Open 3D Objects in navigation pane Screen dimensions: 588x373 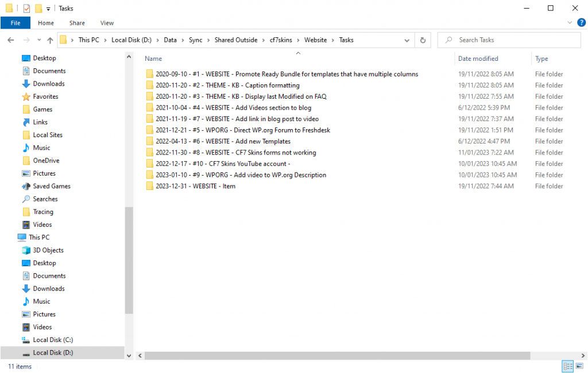[x=48, y=250]
